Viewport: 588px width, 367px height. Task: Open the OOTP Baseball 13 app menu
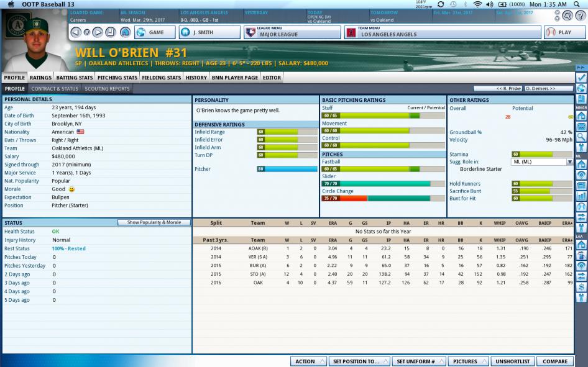pos(48,4)
